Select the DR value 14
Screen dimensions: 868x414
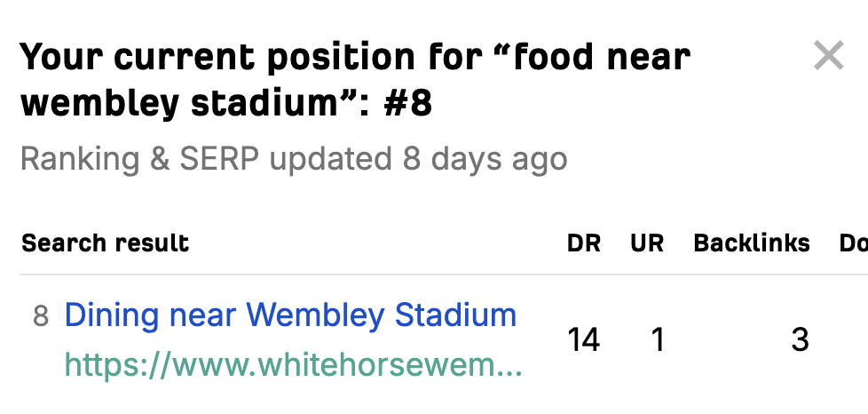[x=583, y=339]
